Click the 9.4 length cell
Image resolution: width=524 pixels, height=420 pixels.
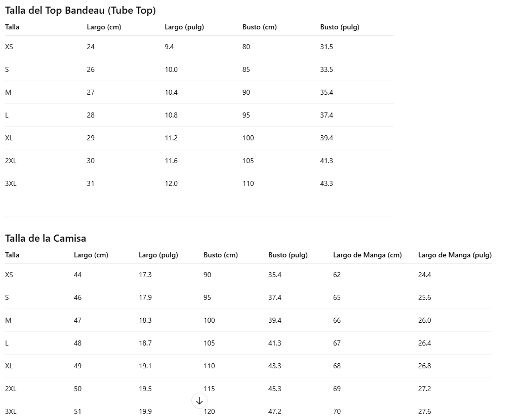pos(169,47)
